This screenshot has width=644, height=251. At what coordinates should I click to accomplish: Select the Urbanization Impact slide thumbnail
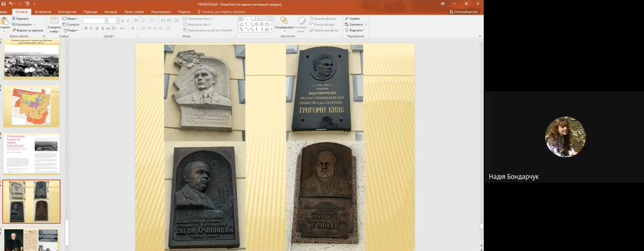coord(31,154)
